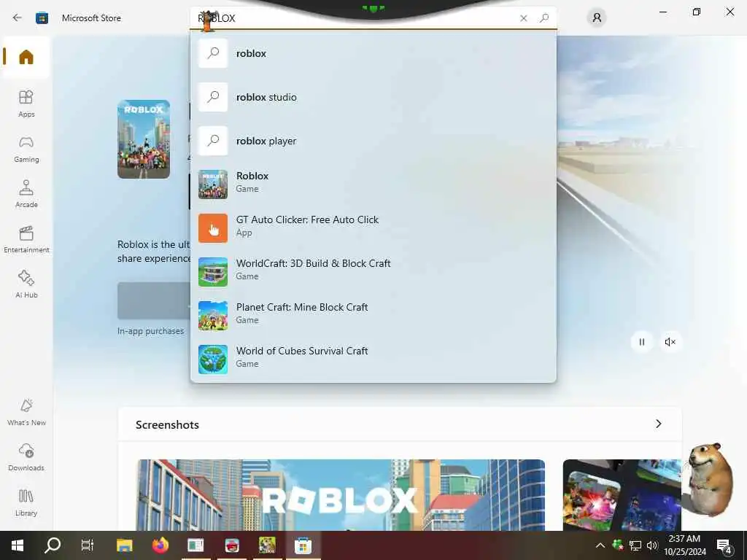Clear the search box with the X
This screenshot has width=747, height=560.
point(524,18)
